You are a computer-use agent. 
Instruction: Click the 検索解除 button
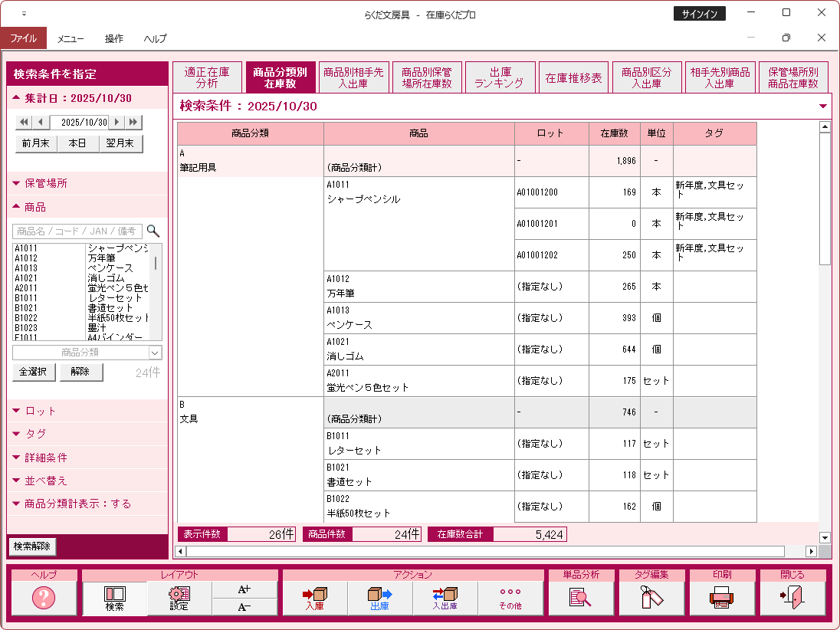pos(31,546)
